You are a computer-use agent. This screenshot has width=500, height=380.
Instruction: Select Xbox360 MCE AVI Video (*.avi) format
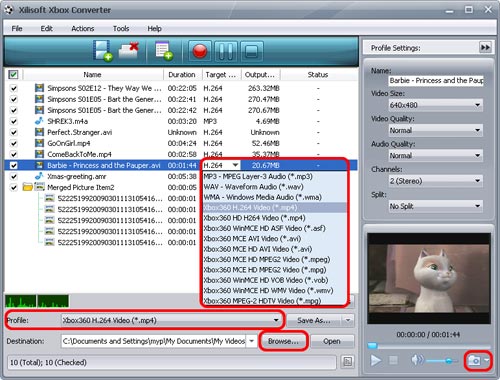coord(275,239)
